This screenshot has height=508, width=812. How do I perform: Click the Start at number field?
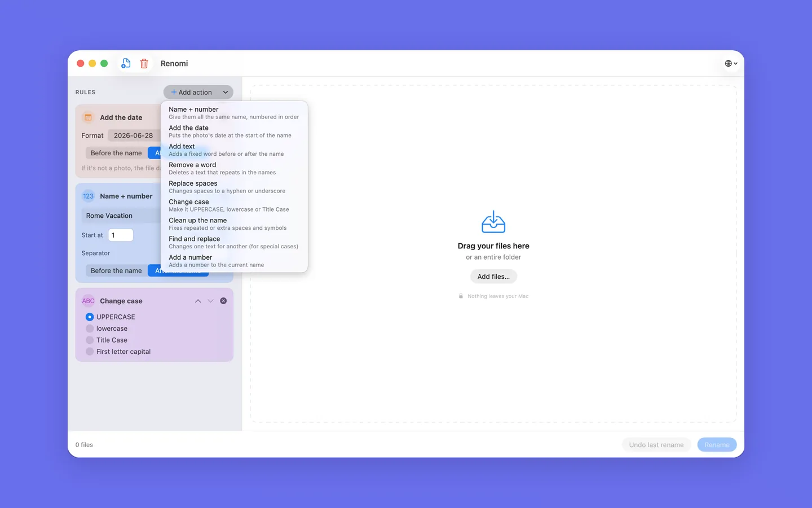tap(121, 235)
